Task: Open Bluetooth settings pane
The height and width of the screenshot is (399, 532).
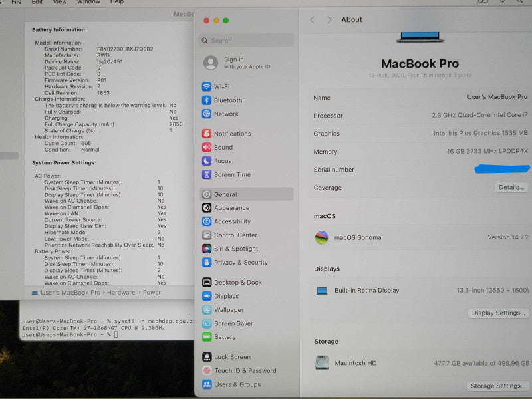Action: coord(222,100)
